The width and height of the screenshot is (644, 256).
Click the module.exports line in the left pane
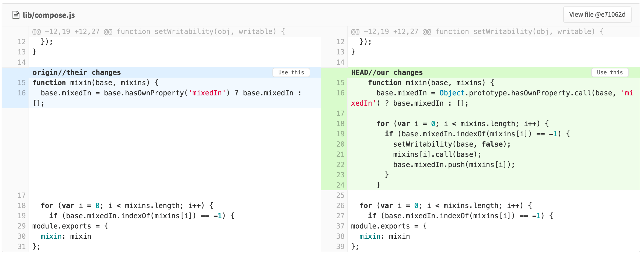(70, 226)
